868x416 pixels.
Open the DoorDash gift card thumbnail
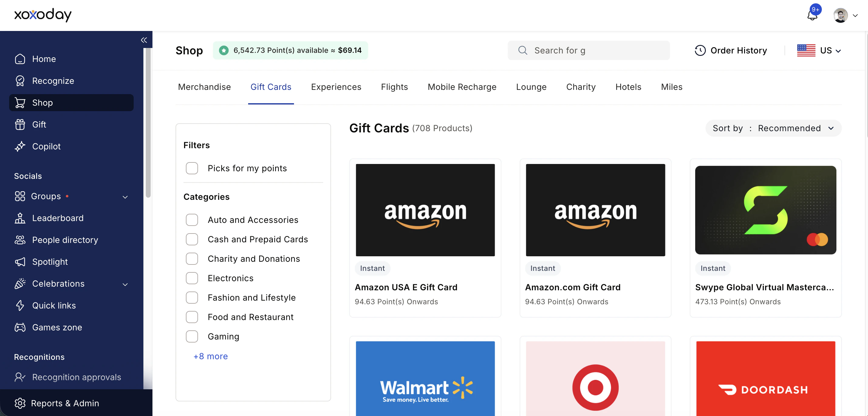[766, 378]
